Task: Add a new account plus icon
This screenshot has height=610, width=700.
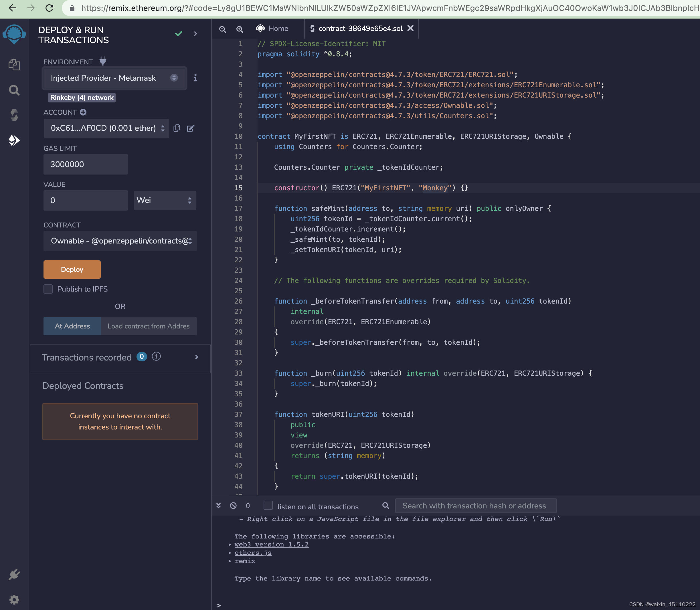Action: pyautogui.click(x=83, y=112)
